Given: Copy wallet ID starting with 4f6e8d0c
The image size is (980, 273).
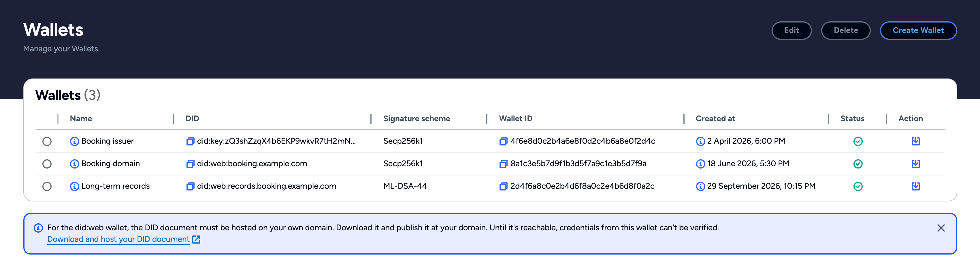Looking at the screenshot, I should coord(503,141).
